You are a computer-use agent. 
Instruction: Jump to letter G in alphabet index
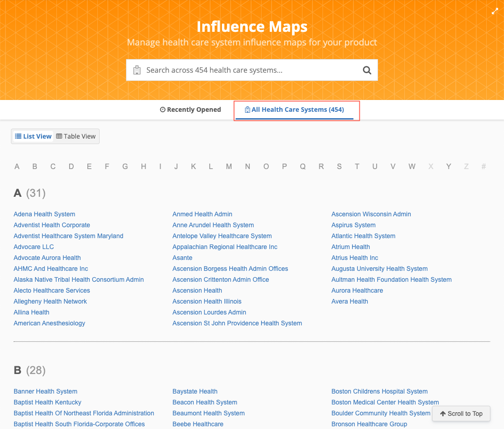125,166
